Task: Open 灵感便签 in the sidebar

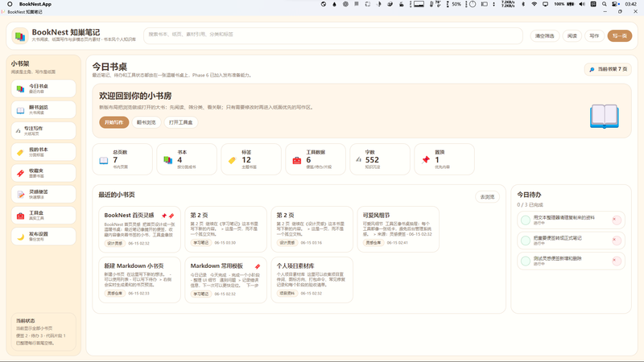Action: 43,194
